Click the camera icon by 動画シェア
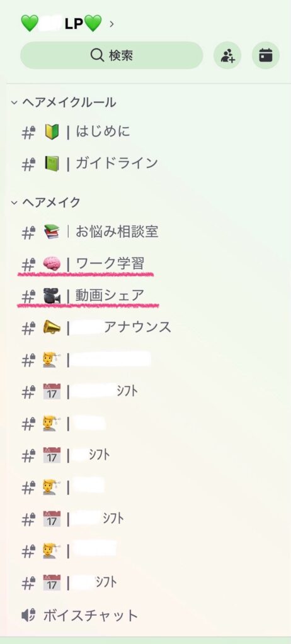 pyautogui.click(x=52, y=296)
